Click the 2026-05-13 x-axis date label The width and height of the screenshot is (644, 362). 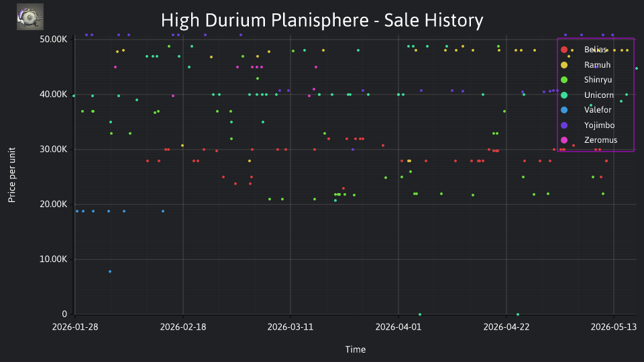[614, 326]
